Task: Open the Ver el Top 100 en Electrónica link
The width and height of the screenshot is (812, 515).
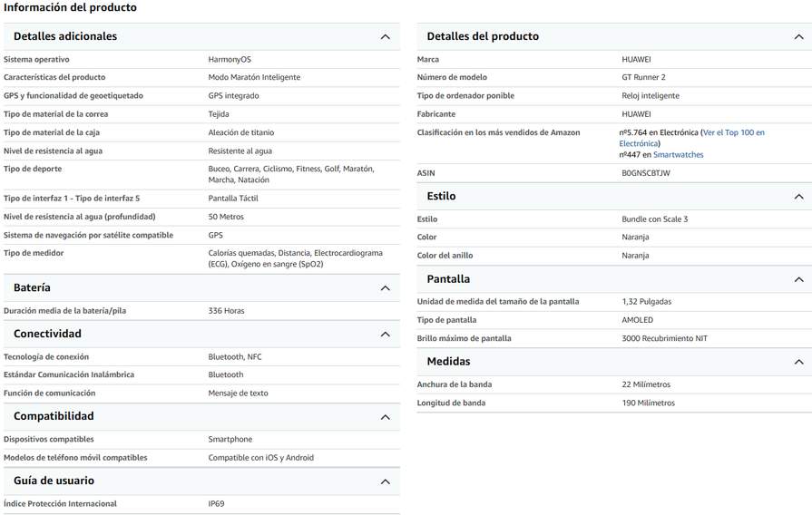Action: (692, 138)
